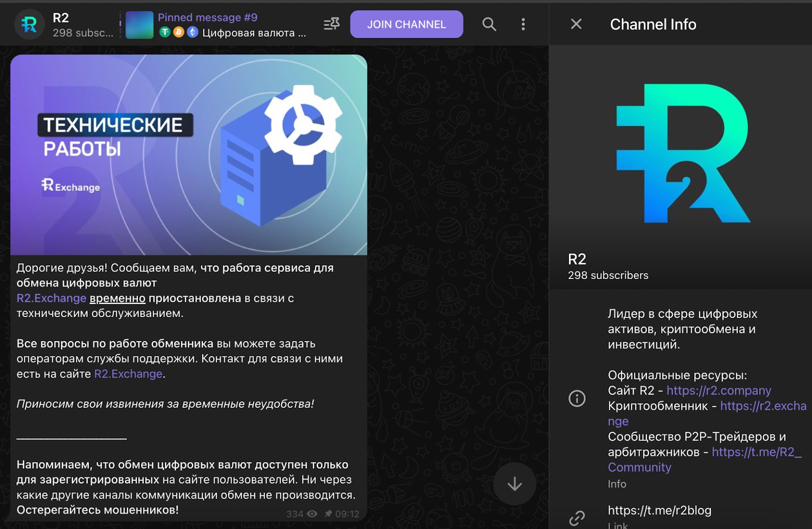The height and width of the screenshot is (529, 812).
Task: Open the https://r2.company site link
Action: click(719, 391)
